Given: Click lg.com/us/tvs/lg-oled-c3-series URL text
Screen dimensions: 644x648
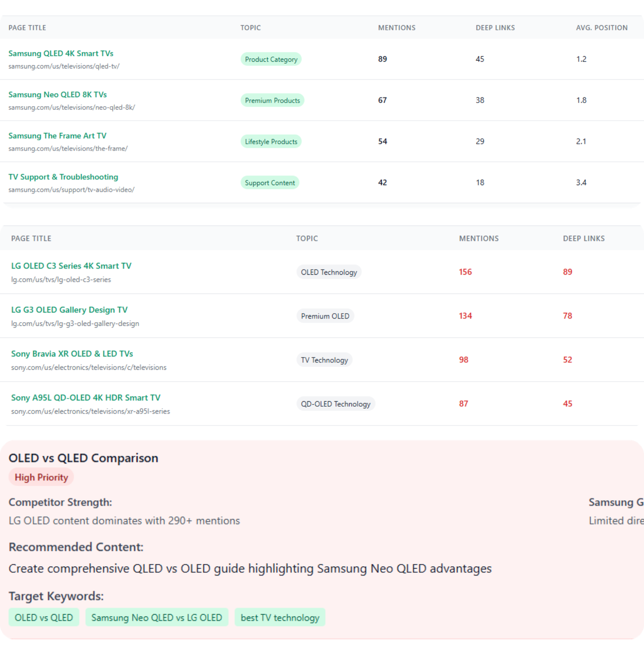Looking at the screenshot, I should point(61,280).
